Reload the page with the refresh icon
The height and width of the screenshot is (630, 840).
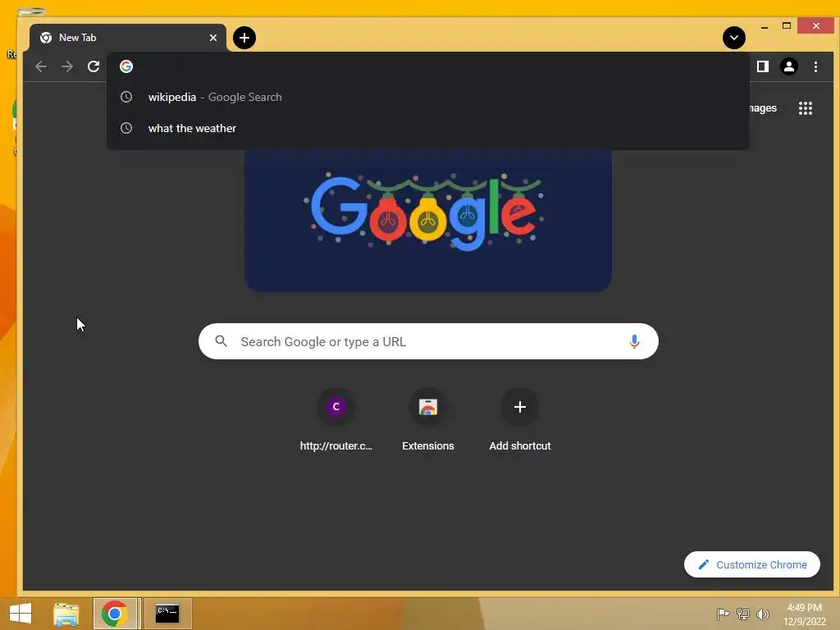tap(94, 66)
